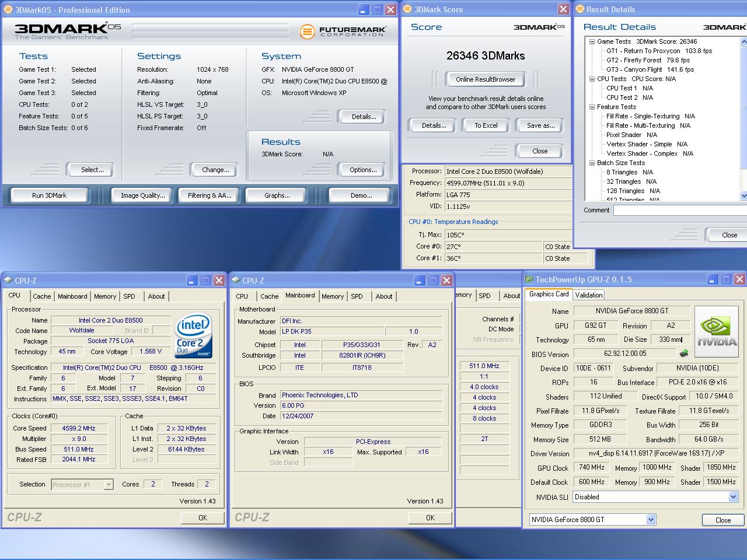Open the NVIDIA SLI dropdown
The height and width of the screenshot is (560, 747).
click(x=733, y=497)
